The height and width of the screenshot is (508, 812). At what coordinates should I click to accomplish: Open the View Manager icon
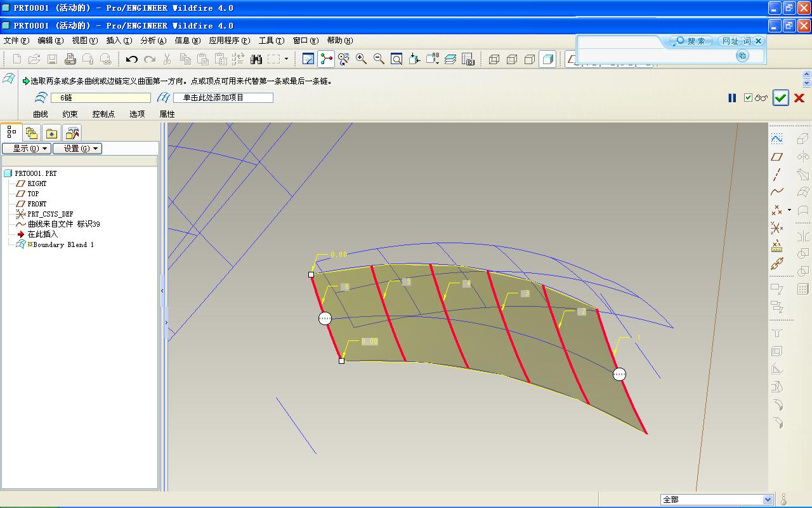point(468,59)
